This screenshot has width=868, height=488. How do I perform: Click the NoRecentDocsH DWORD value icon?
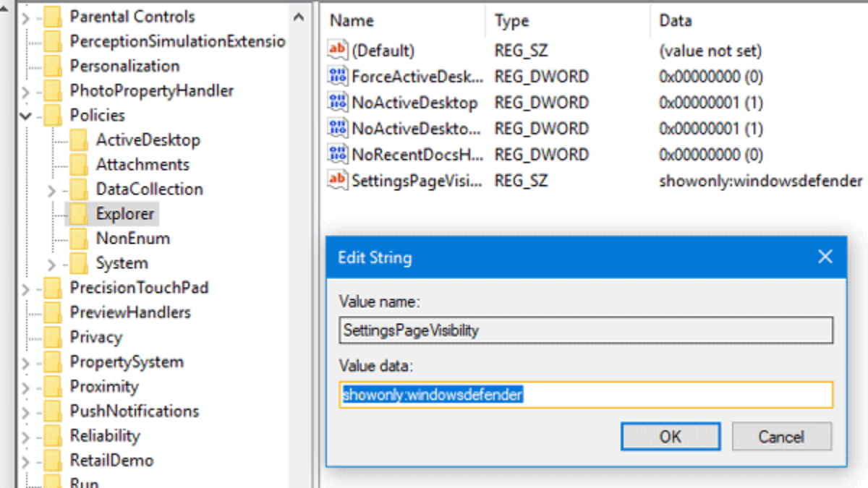pos(337,154)
